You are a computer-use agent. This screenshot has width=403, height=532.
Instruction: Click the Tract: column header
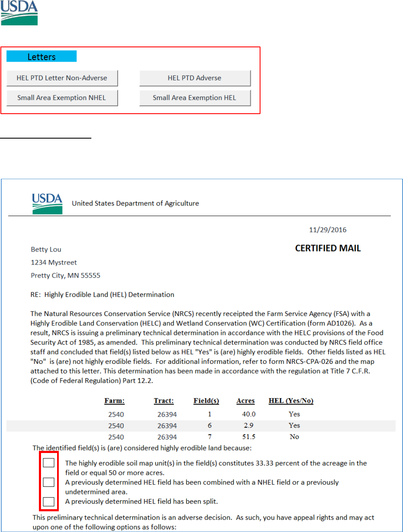[x=164, y=401]
